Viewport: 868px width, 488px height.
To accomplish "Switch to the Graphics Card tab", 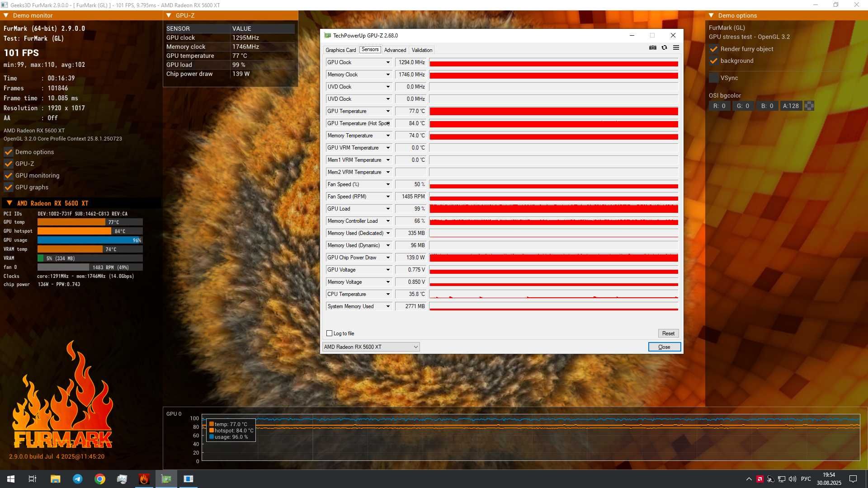I will click(340, 50).
